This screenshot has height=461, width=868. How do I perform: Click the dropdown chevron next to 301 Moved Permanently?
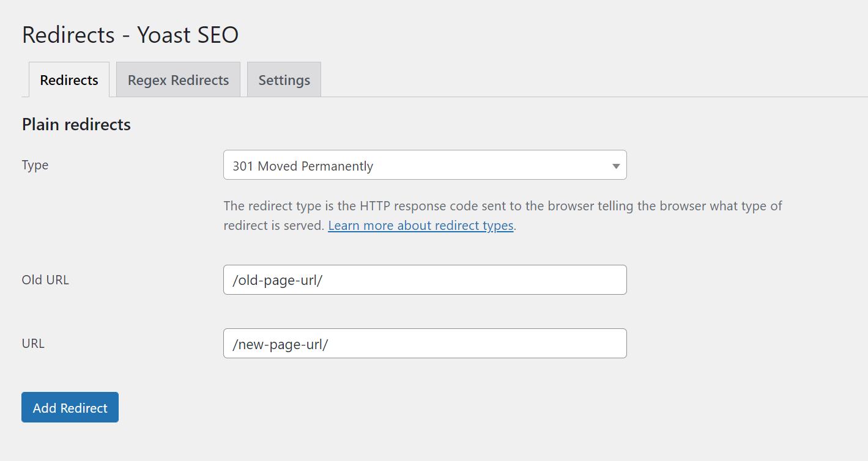click(616, 165)
